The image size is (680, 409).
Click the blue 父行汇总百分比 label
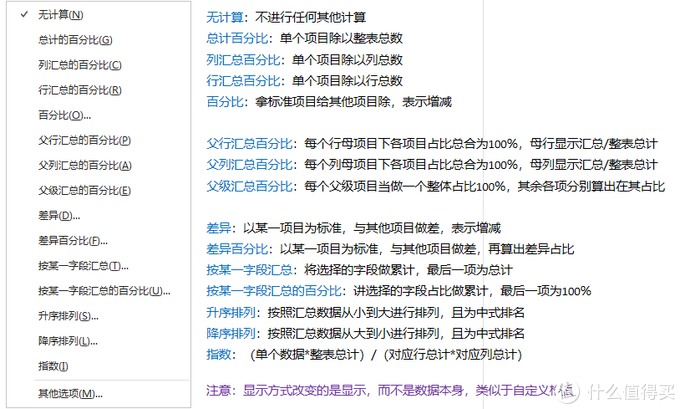coord(249,144)
